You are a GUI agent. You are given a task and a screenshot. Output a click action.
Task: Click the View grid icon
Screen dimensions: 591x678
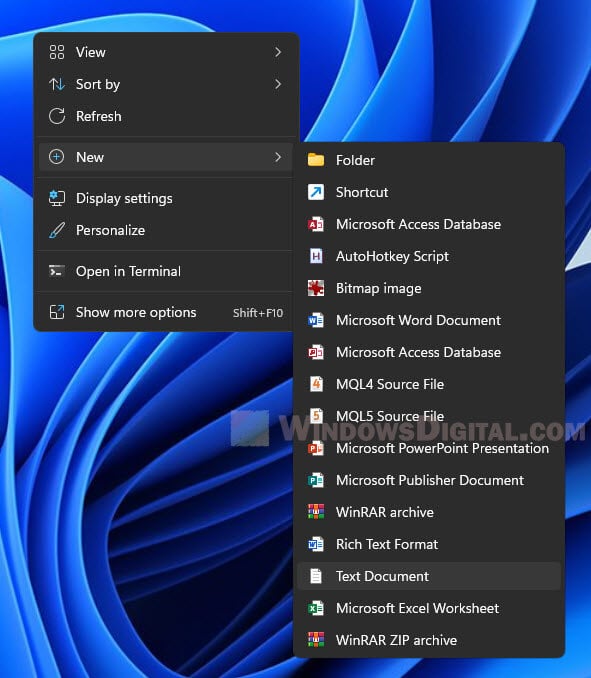coord(57,52)
